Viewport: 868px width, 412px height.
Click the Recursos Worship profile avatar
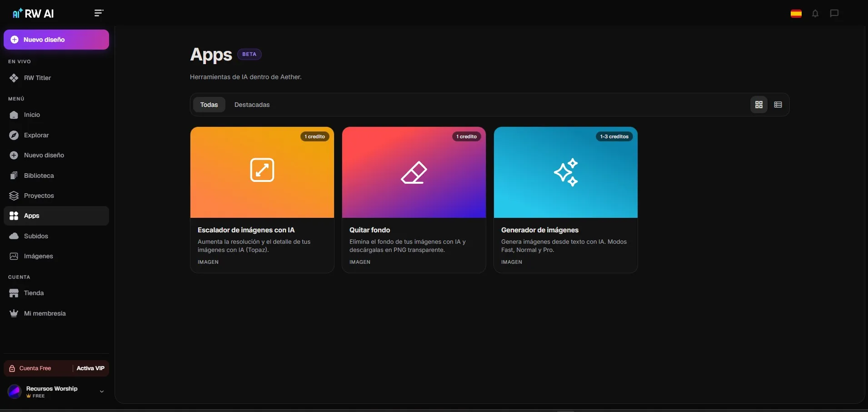[15, 392]
